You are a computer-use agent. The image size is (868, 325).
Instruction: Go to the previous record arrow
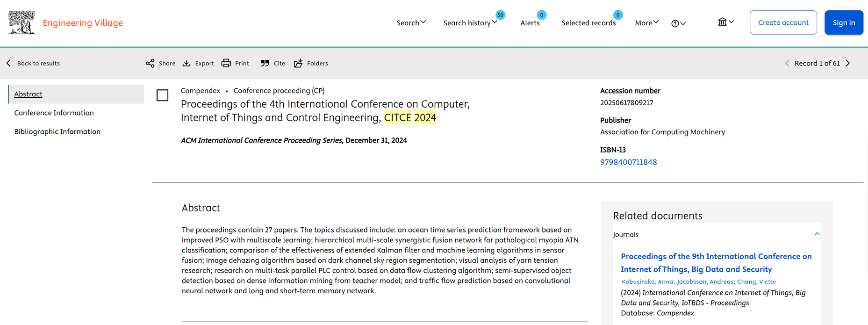point(787,63)
